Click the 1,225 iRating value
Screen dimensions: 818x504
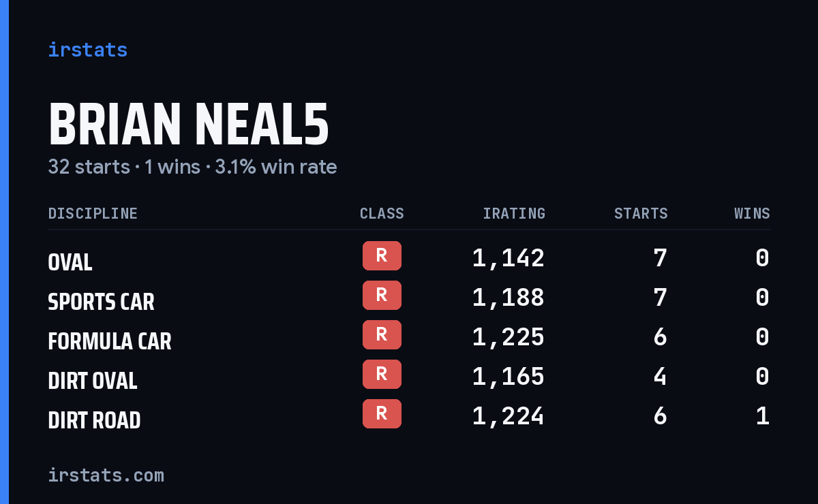pyautogui.click(x=509, y=337)
